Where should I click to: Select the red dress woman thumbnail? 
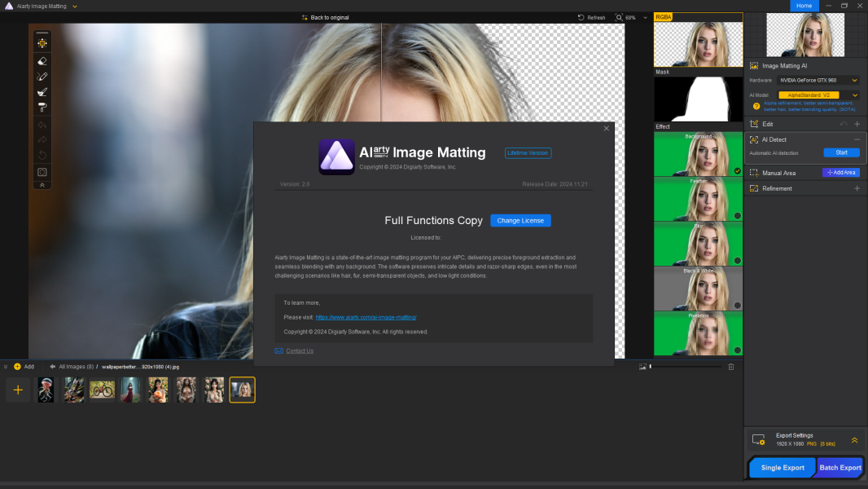[130, 390]
